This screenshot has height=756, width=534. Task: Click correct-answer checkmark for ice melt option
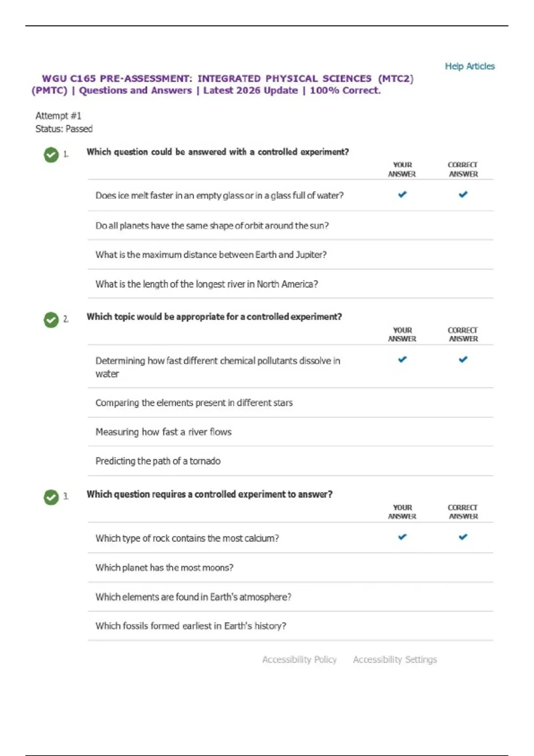coord(463,194)
